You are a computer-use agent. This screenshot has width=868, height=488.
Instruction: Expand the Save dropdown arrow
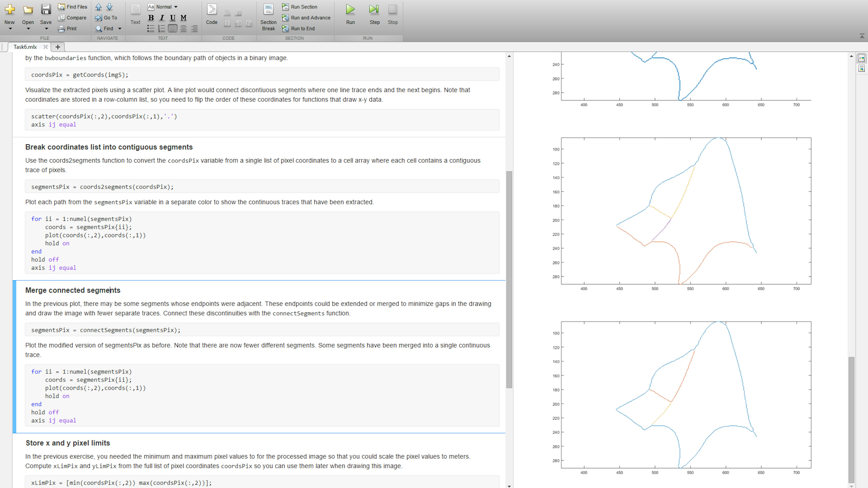(46, 29)
